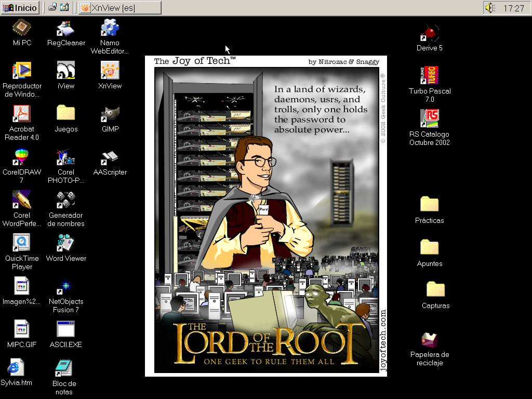Open the Inicio start menu
532x399 pixels.
[20, 8]
